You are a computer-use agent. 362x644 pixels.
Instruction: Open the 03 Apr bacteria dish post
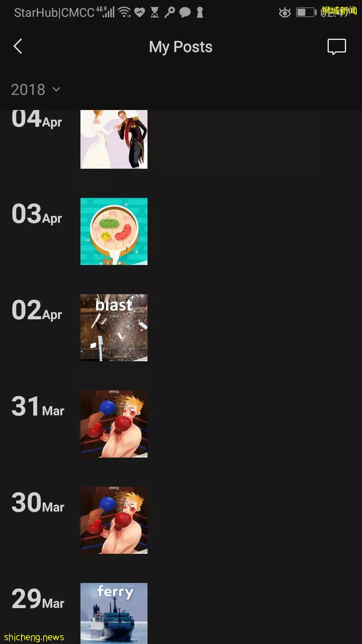114,231
